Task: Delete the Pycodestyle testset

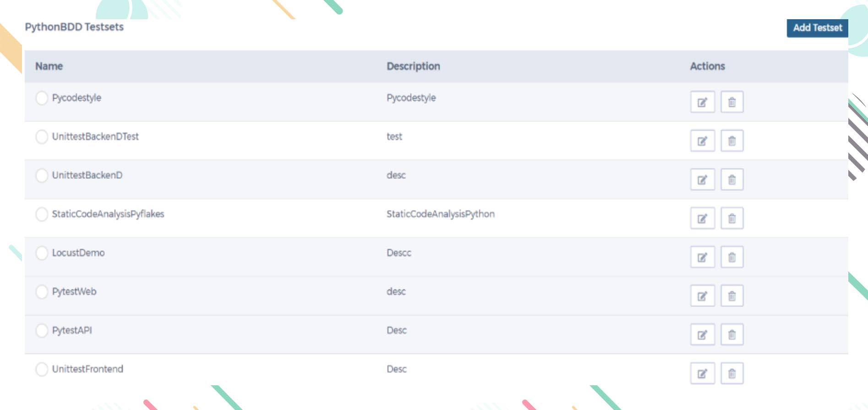Action: (x=732, y=102)
